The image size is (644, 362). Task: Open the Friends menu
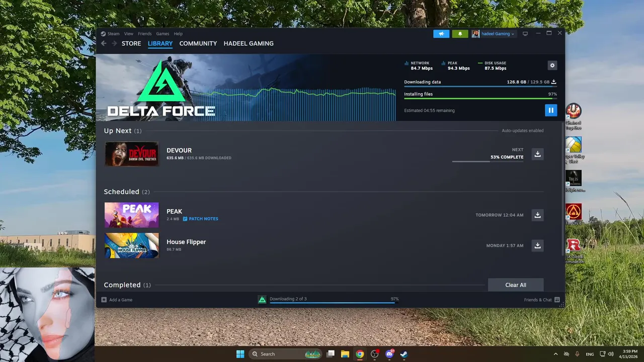click(144, 34)
